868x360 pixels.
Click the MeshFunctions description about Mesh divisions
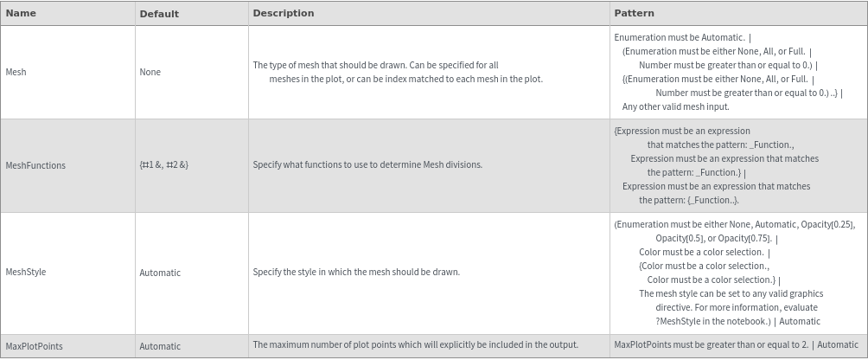[367, 164]
